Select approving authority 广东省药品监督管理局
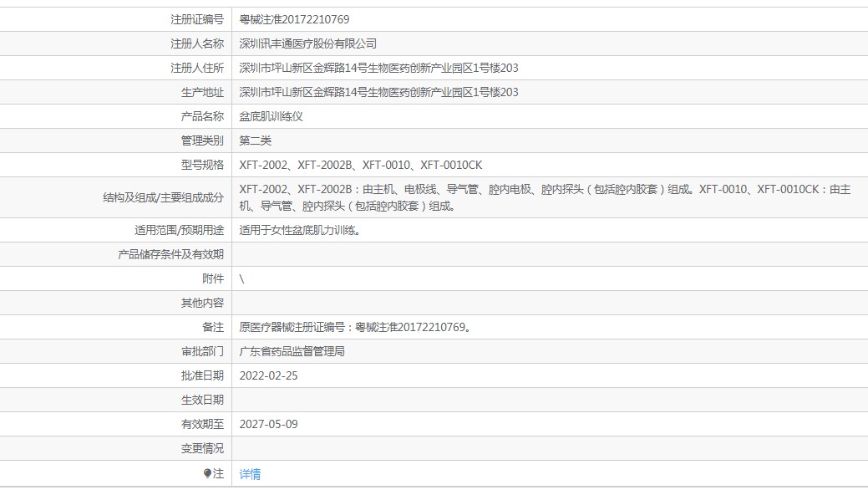The height and width of the screenshot is (490, 868). (x=292, y=351)
